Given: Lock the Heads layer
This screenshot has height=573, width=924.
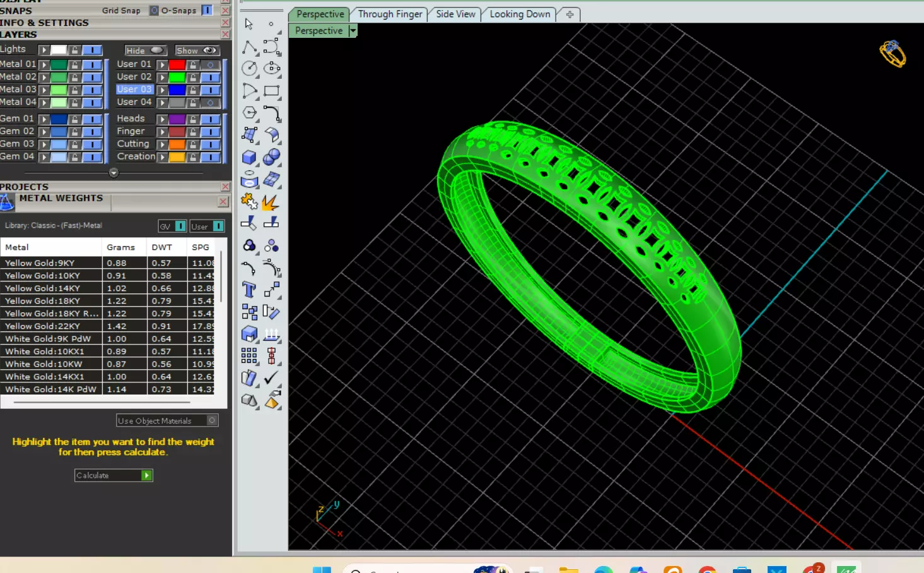Looking at the screenshot, I should [x=193, y=119].
